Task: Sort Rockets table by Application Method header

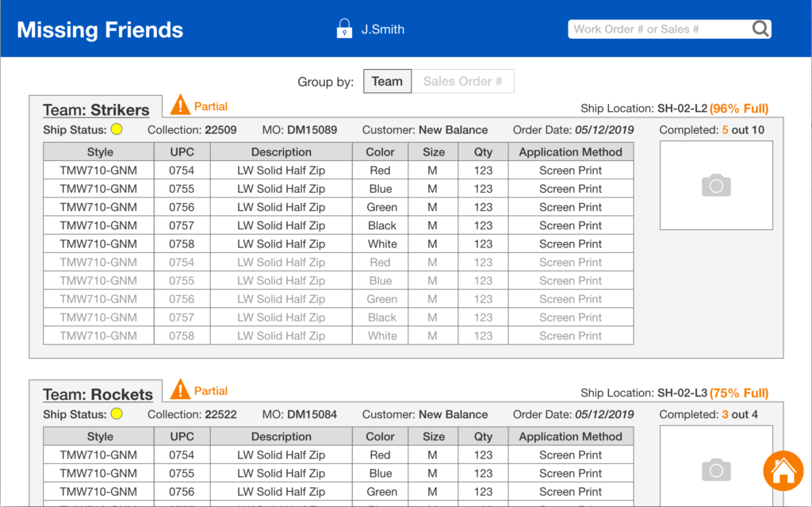Action: click(x=570, y=436)
